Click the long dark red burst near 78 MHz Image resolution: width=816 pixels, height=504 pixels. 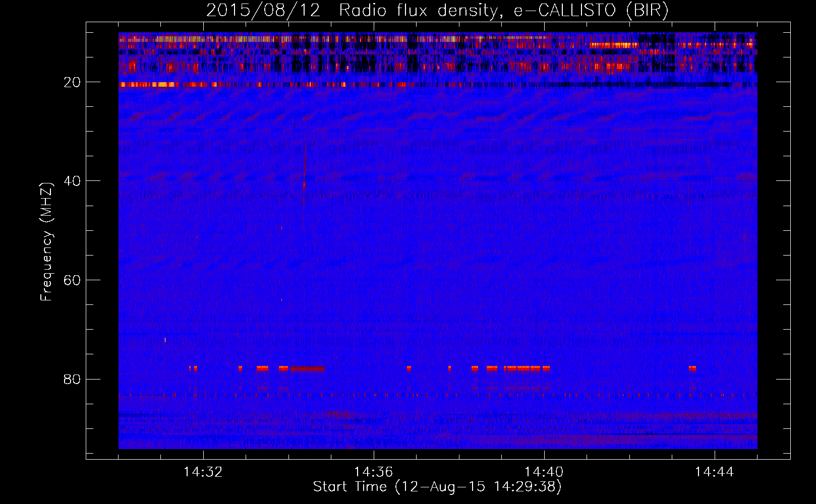pos(307,368)
